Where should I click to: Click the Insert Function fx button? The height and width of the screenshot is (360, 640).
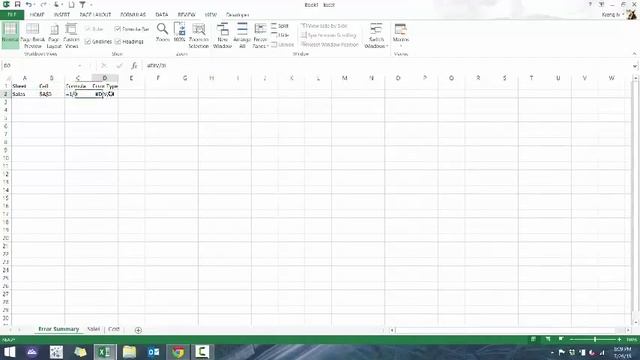134,65
